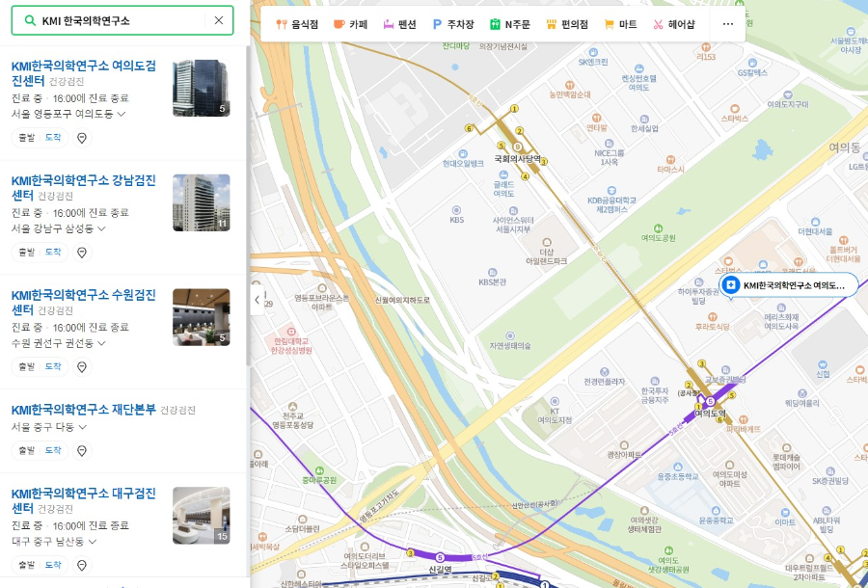Select 한림대학교 한강성심병원 marker

pyautogui.click(x=291, y=341)
